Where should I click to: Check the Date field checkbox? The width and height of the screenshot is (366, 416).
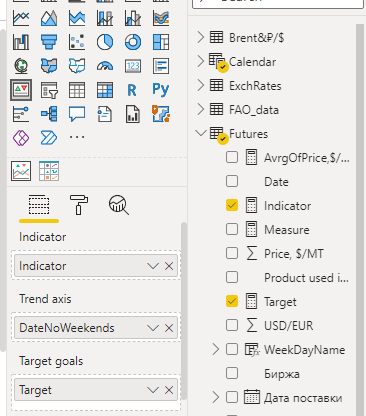232,181
